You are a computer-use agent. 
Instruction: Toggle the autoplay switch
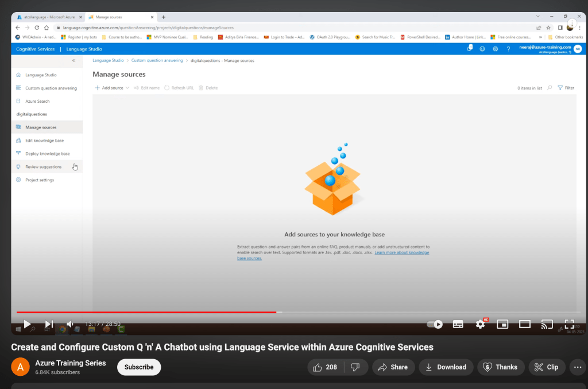[x=435, y=324]
